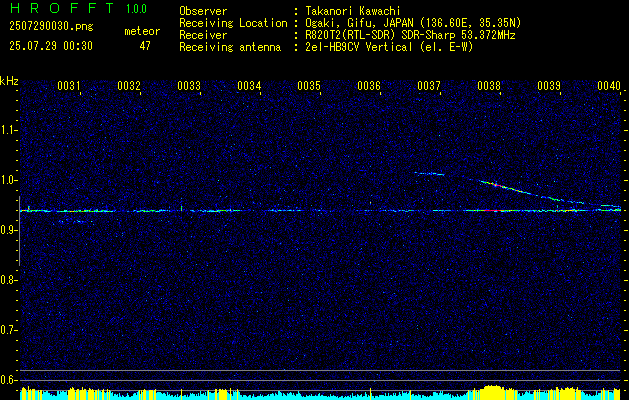Click the 0.6 kHz frequency label

(8, 380)
